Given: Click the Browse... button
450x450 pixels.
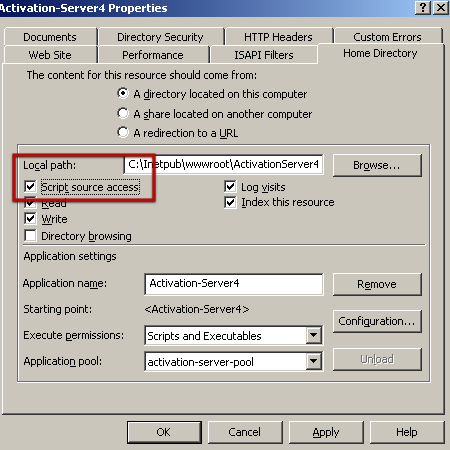Looking at the screenshot, I should coord(377,165).
